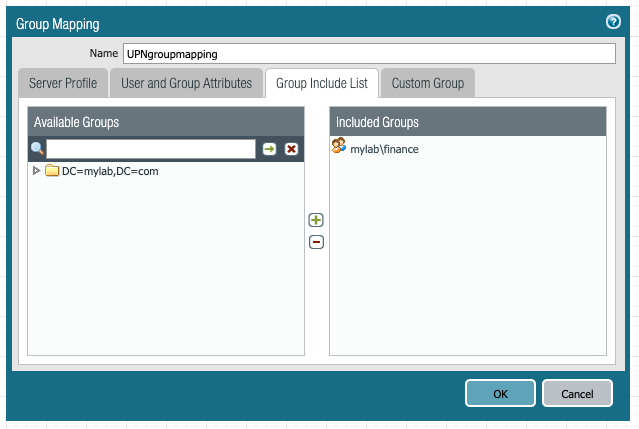The height and width of the screenshot is (429, 639).
Task: Confirm with the OK button
Action: point(500,393)
